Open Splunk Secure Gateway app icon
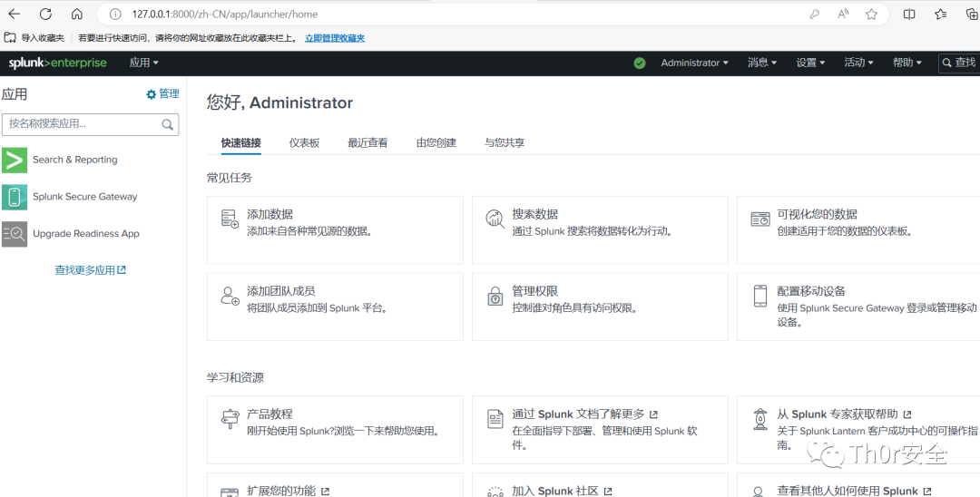This screenshot has width=980, height=497. pos(15,197)
